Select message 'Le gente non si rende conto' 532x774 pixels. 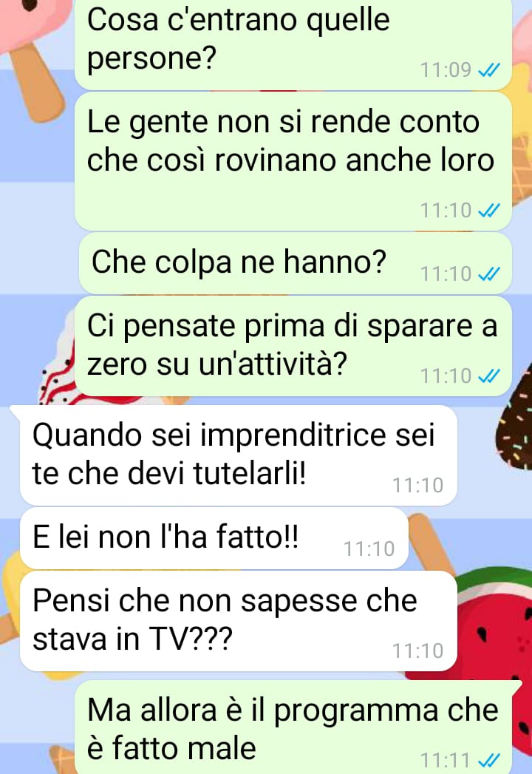click(293, 161)
